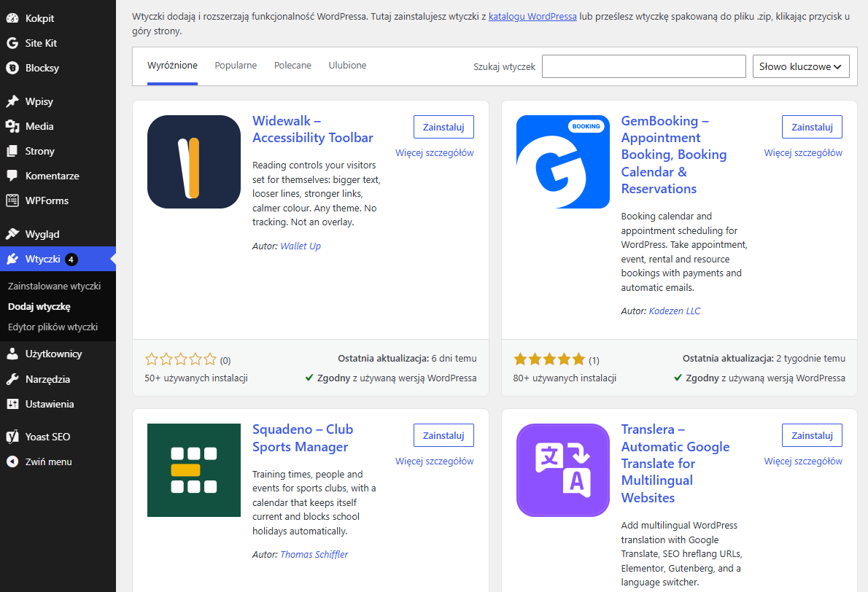
Task: Click the Użytkownicy person icon
Action: [12, 354]
